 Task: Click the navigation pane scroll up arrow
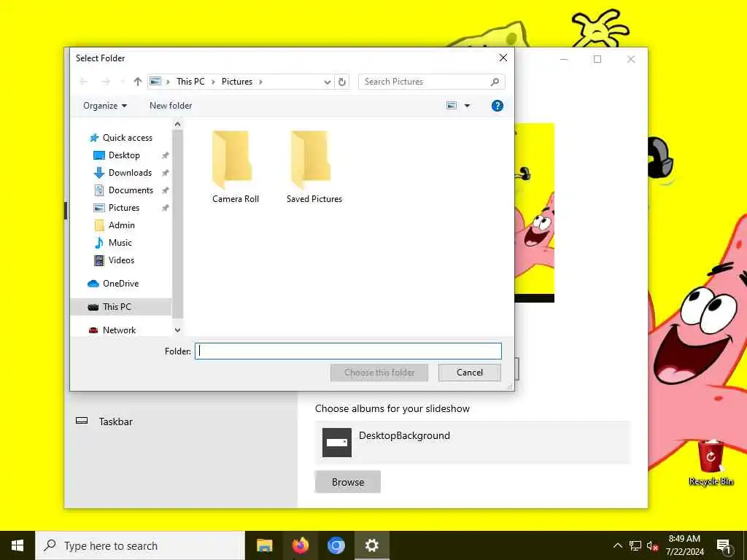point(178,125)
